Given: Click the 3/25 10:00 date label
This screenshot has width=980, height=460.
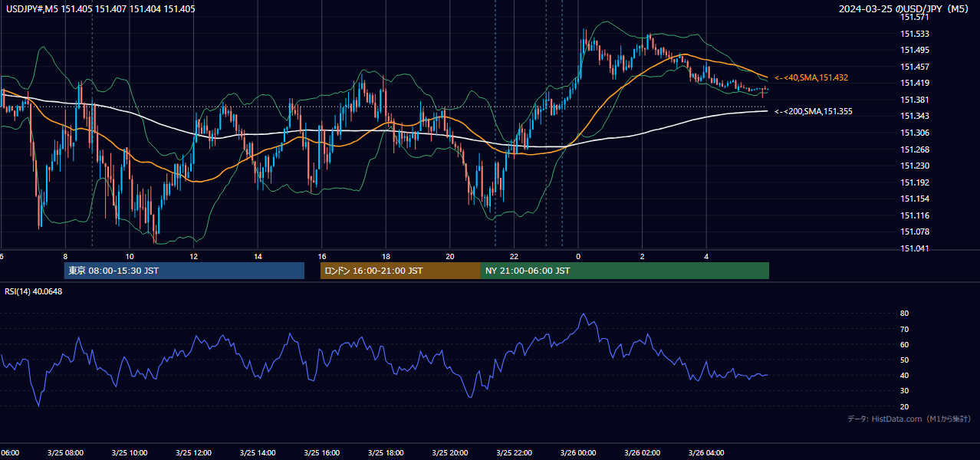Looking at the screenshot, I should (x=130, y=453).
